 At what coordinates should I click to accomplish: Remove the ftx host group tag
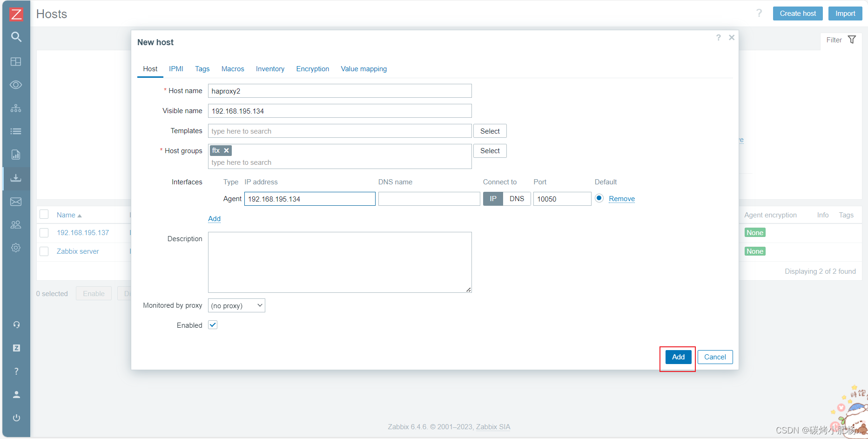[226, 150]
